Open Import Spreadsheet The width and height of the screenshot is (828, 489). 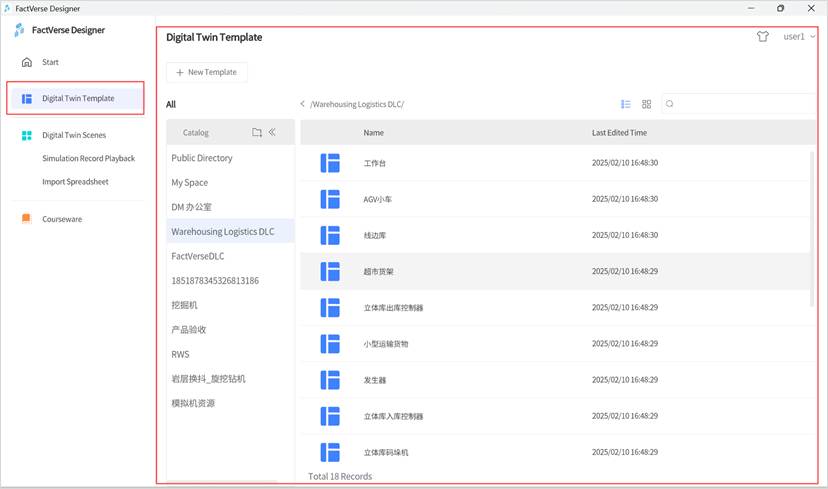click(75, 182)
